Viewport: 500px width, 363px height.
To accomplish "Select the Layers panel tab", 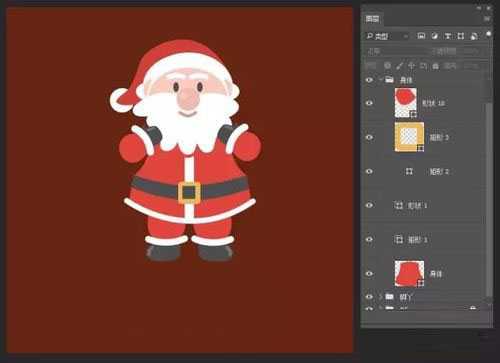I will point(372,19).
